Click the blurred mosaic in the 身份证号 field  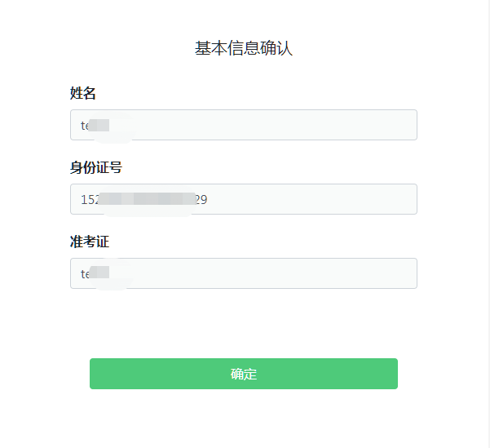point(147,198)
